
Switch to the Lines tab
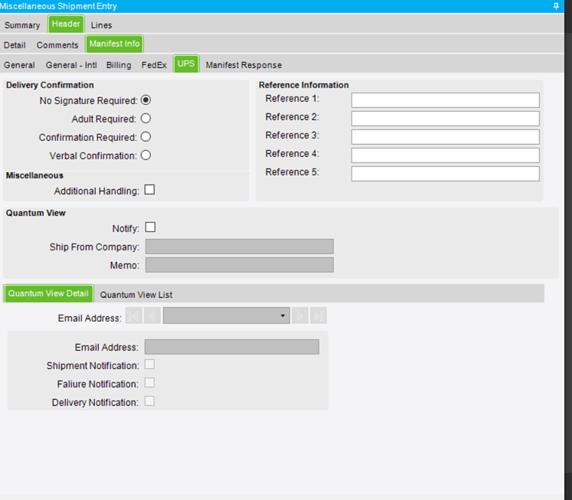(101, 25)
